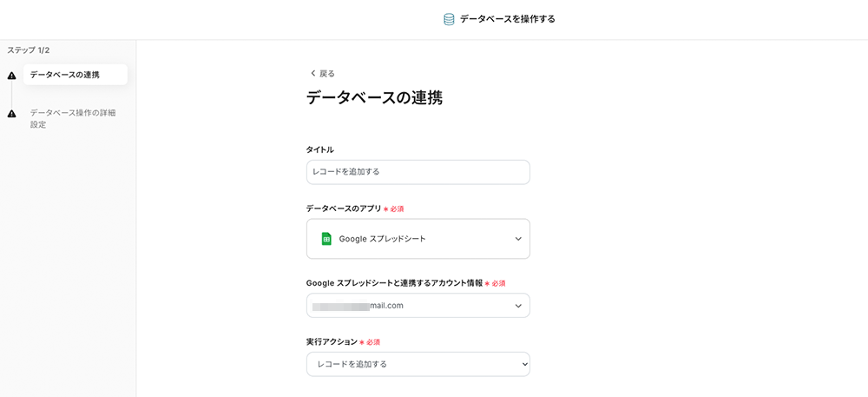Open the 実行アクション dropdown set to レコードを追加する

coord(418,364)
